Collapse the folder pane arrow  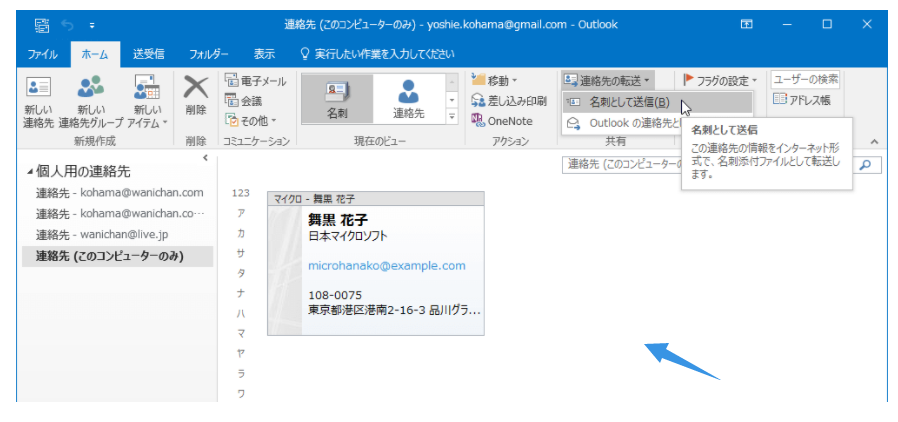(206, 158)
